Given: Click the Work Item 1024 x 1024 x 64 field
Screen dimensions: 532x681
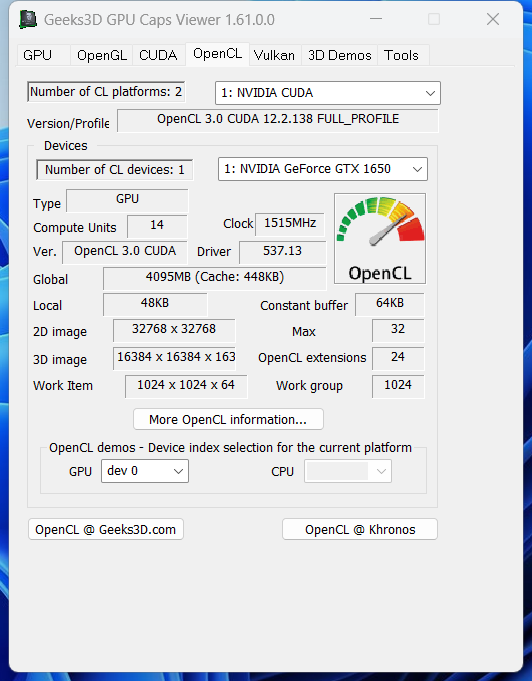Looking at the screenshot, I should click(x=186, y=386).
